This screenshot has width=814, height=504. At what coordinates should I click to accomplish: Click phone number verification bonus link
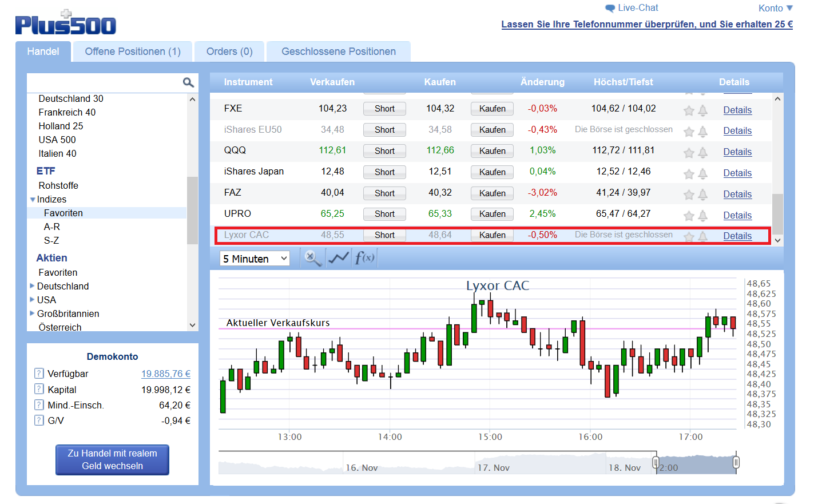647,24
